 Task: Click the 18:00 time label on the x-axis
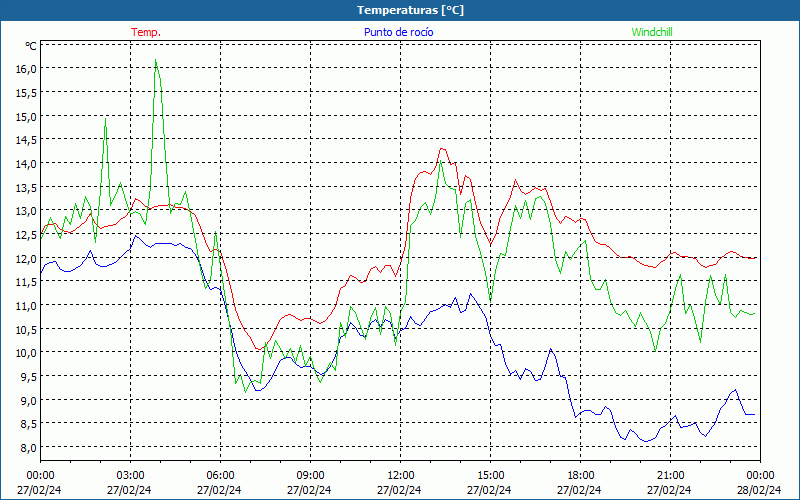581,476
